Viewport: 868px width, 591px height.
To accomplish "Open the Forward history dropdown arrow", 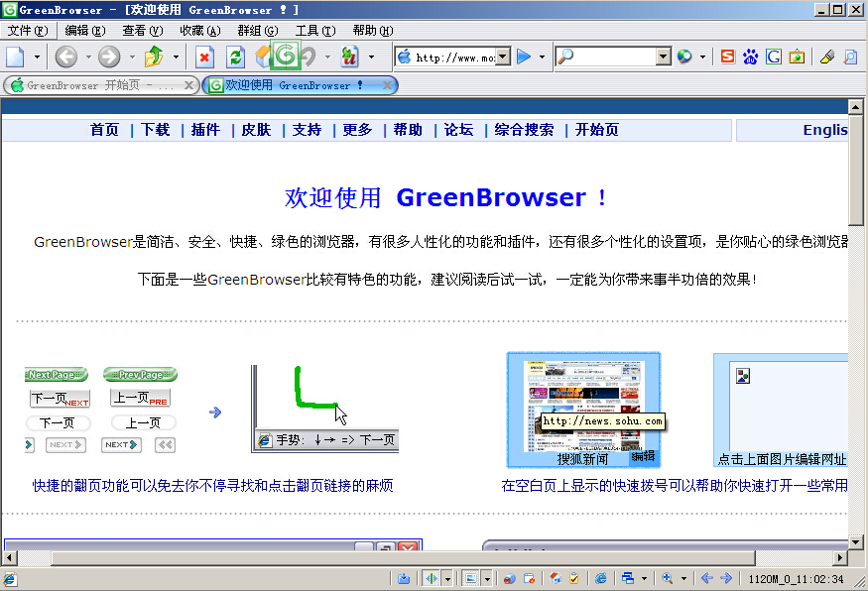I will click(132, 57).
